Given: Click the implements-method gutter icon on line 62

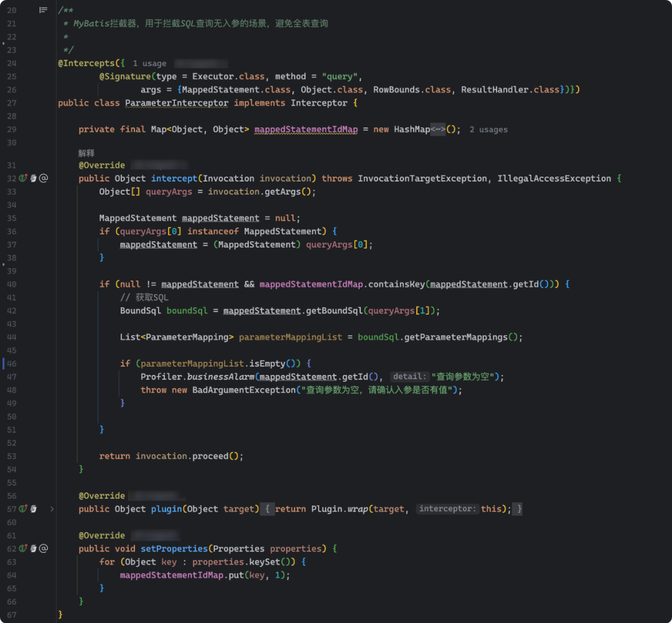Looking at the screenshot, I should pos(23,548).
